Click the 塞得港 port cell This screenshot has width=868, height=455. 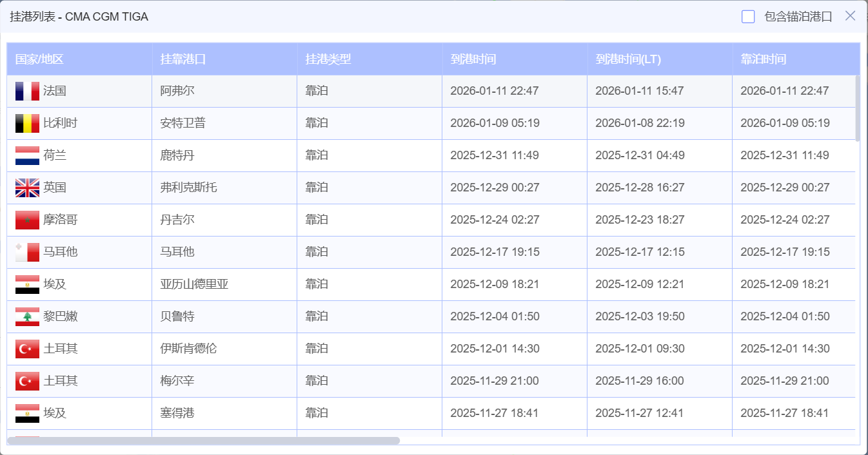[x=177, y=413]
